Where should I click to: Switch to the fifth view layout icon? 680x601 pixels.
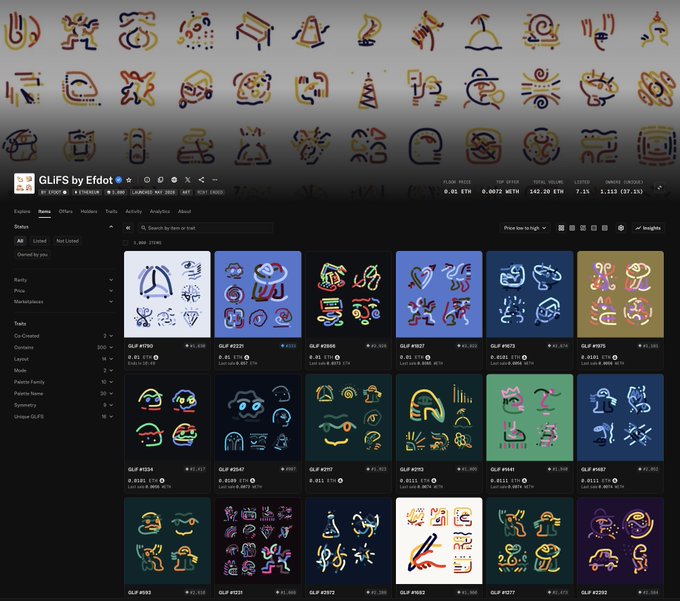click(x=605, y=228)
